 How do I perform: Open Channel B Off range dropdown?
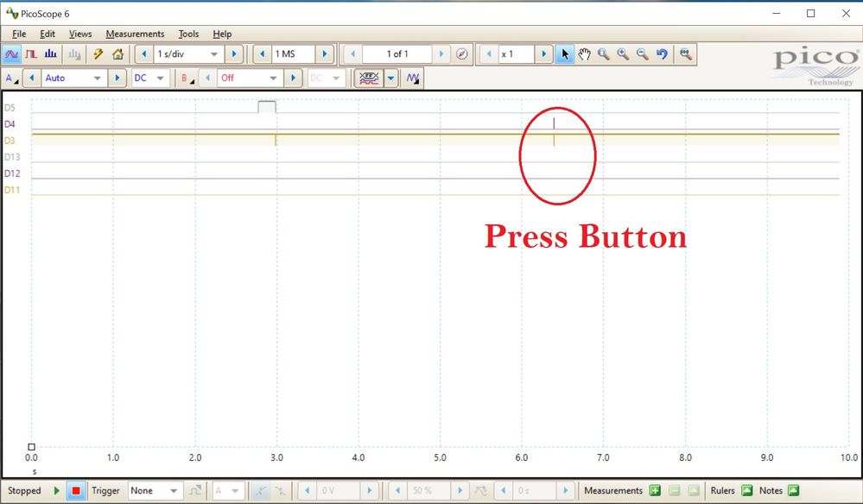(x=273, y=78)
